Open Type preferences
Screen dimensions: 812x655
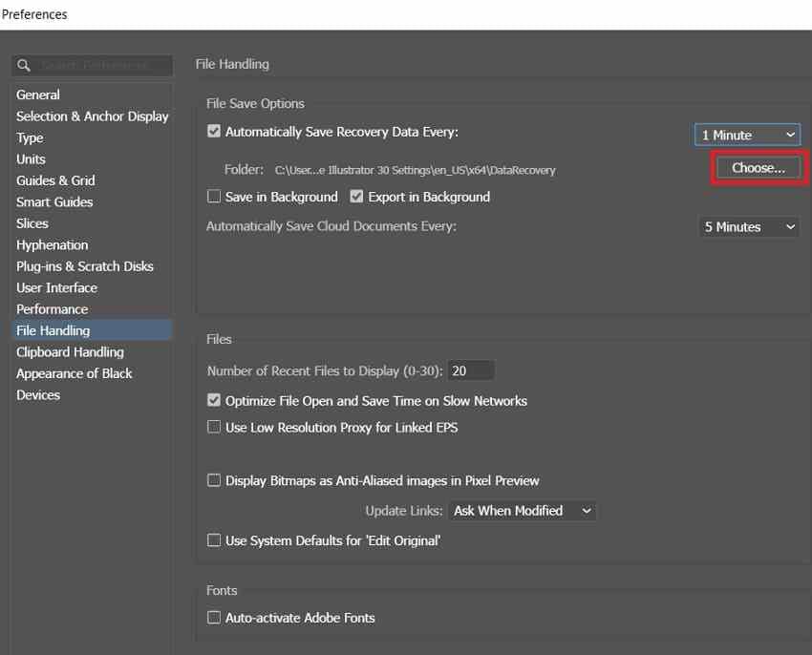(x=30, y=137)
